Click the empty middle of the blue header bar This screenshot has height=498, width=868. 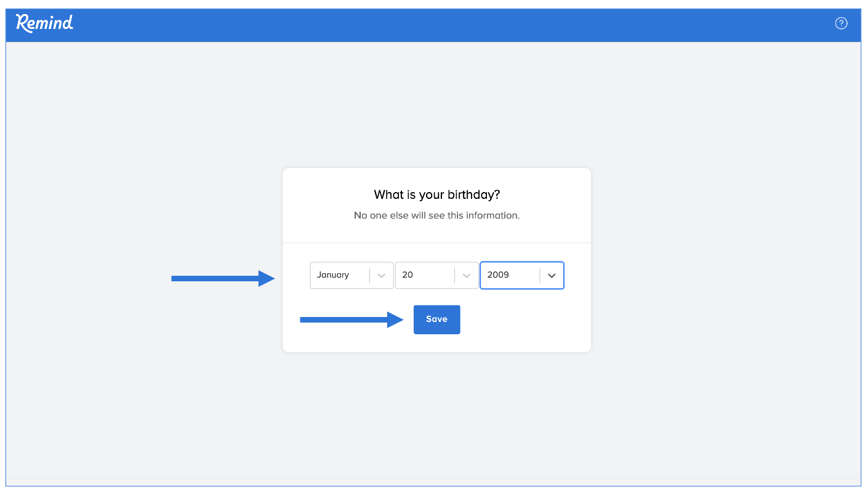tap(431, 25)
